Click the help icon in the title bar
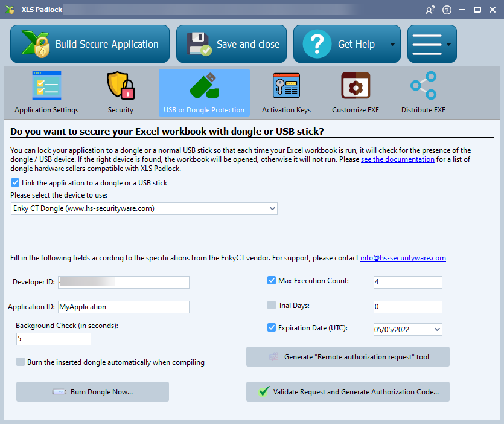The width and height of the screenshot is (504, 424). (447, 10)
